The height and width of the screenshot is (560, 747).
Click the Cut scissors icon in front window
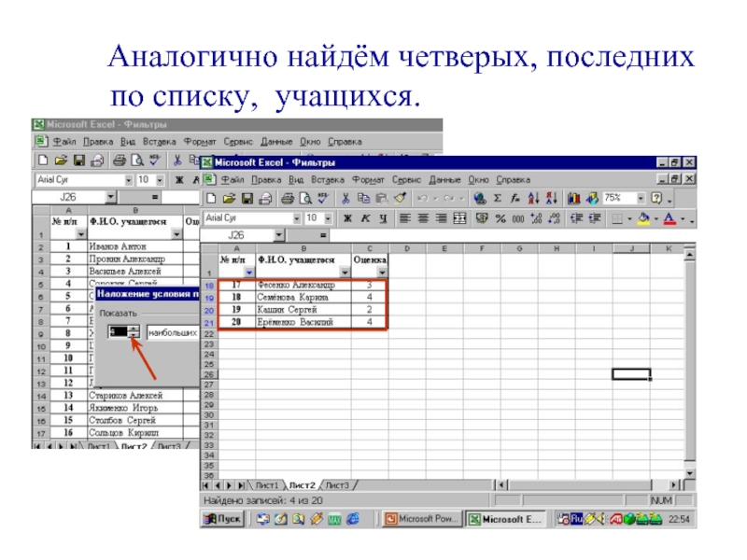click(x=345, y=198)
